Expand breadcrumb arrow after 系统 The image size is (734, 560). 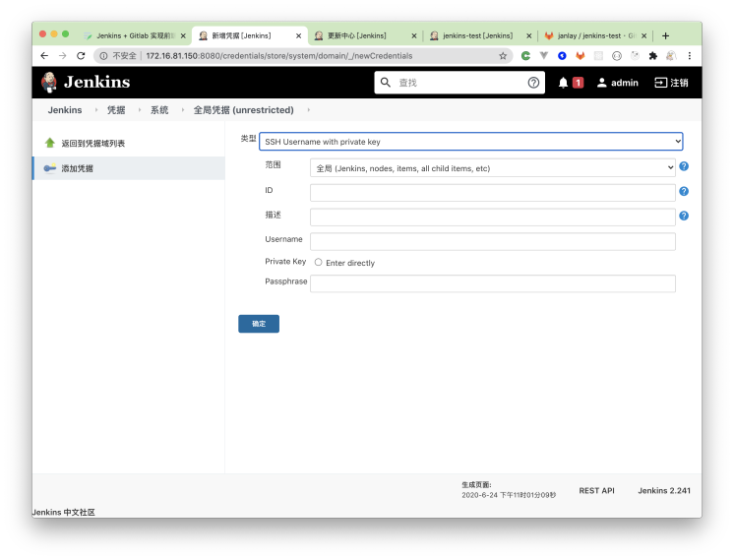pos(183,110)
